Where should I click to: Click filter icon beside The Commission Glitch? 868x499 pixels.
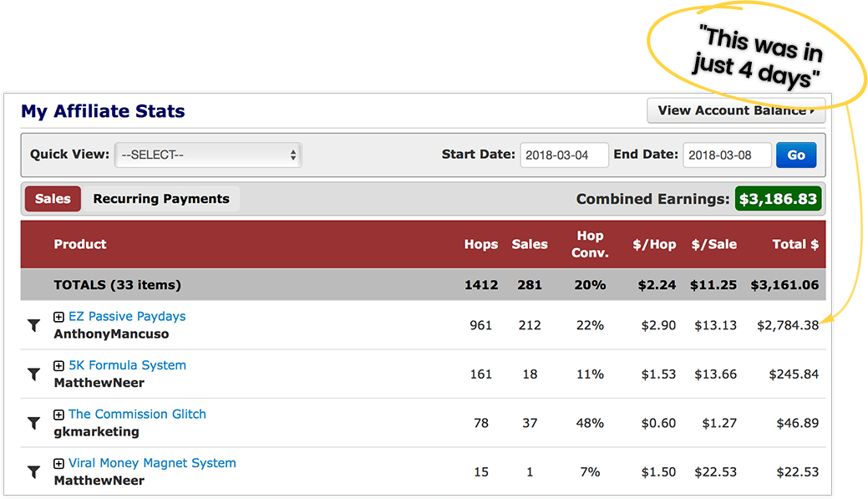point(33,424)
